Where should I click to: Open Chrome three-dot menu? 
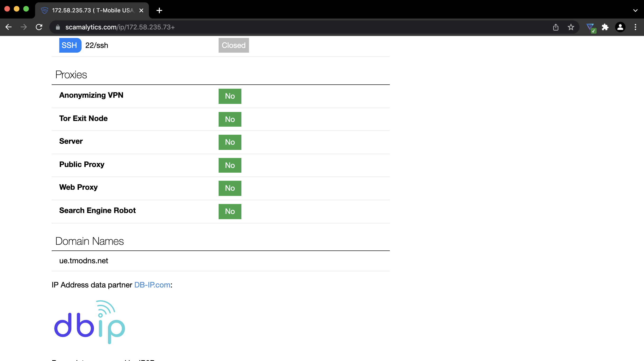tap(635, 27)
